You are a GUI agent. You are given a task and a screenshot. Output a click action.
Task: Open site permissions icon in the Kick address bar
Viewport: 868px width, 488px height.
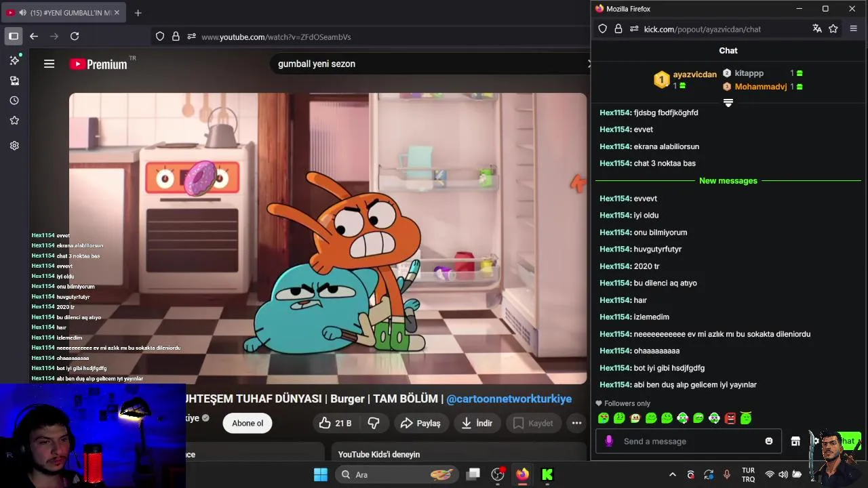click(634, 28)
